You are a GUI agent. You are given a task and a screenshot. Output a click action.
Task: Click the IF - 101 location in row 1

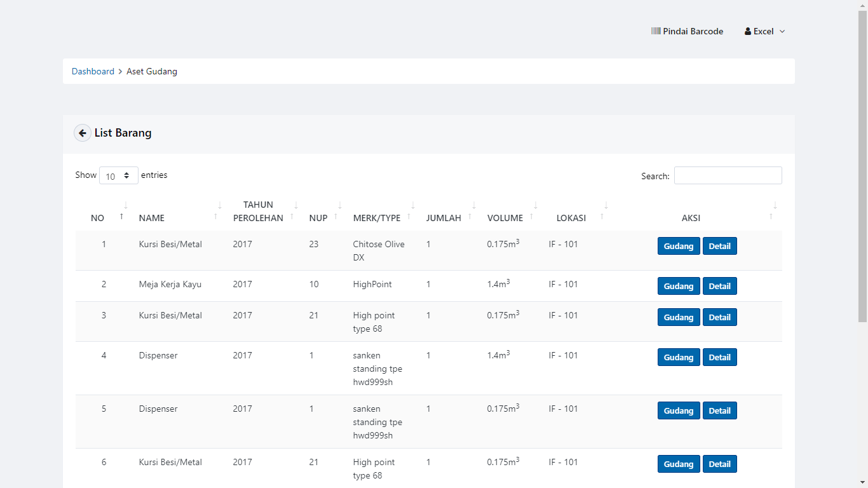pyautogui.click(x=564, y=244)
